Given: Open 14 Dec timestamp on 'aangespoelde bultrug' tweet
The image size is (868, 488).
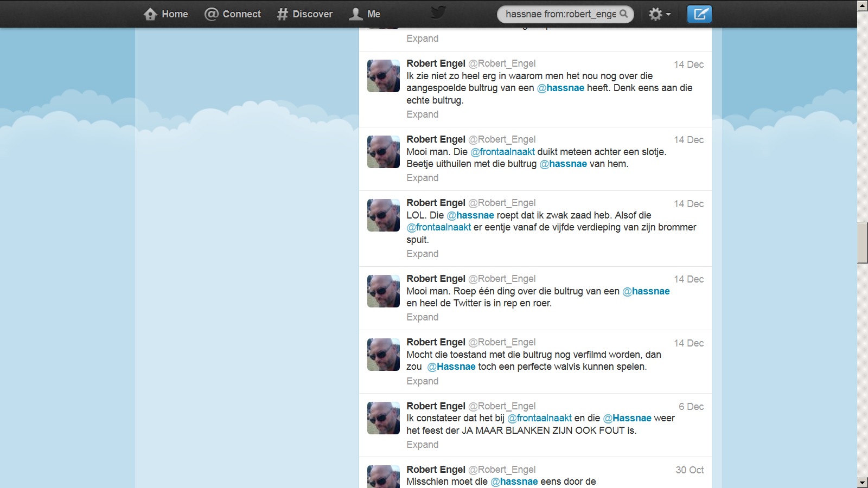Looking at the screenshot, I should point(689,65).
